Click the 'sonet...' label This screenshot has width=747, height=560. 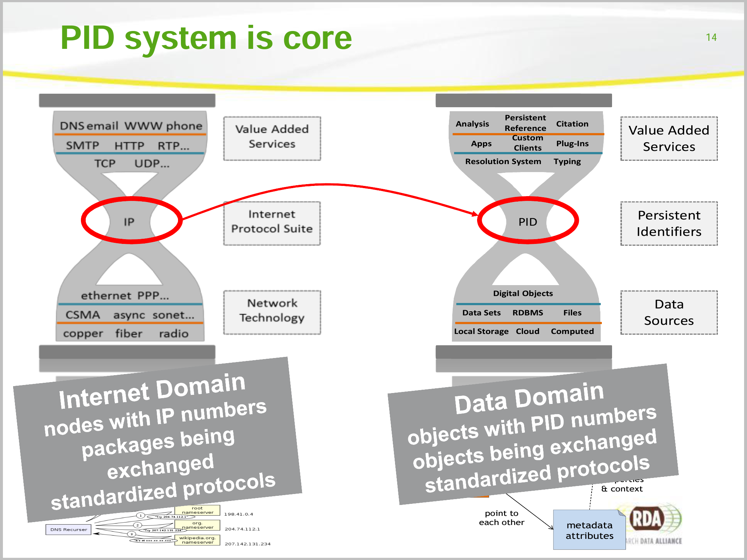[173, 315]
